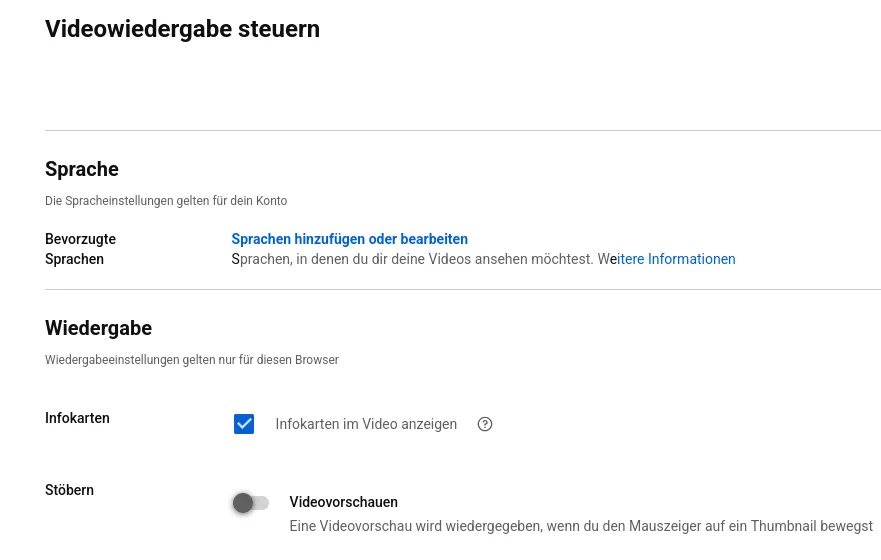881x560 pixels.
Task: Click the Bevorzugte Sprachen label
Action: [80, 249]
